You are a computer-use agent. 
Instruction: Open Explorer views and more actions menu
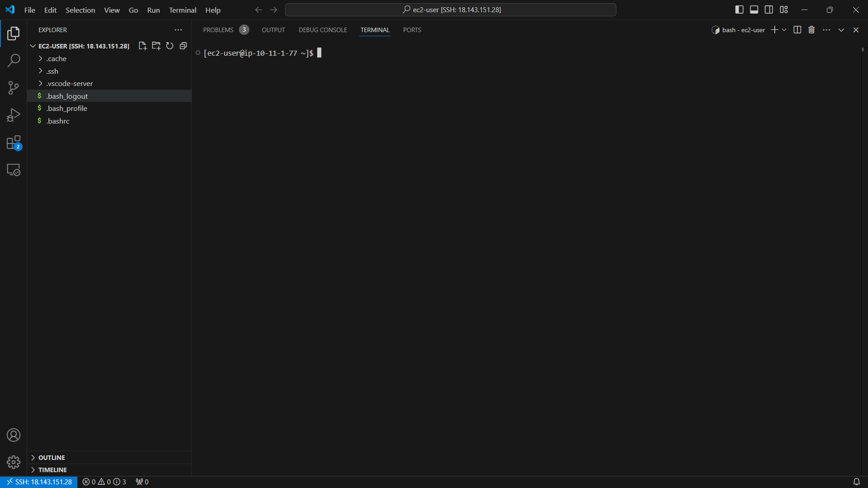tap(178, 30)
